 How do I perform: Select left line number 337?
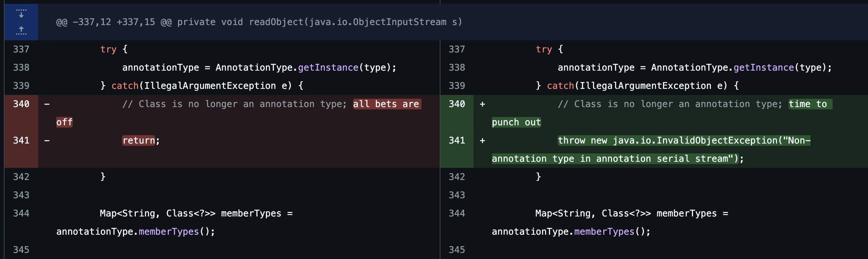point(21,49)
